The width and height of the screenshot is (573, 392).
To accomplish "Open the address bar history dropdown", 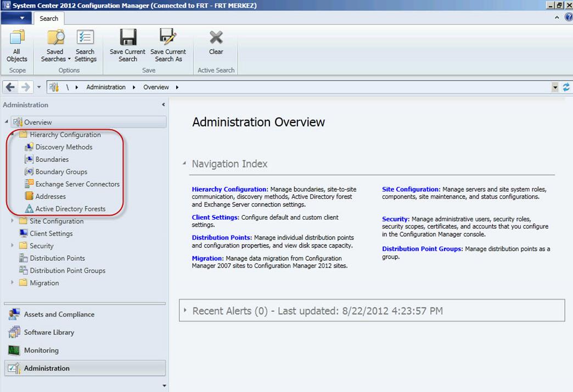I will pos(555,87).
